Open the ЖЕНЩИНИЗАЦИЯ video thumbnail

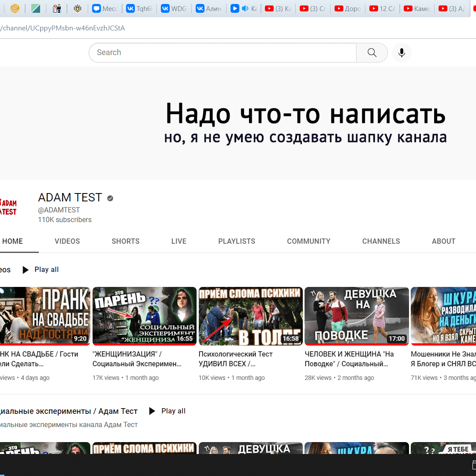pyautogui.click(x=145, y=316)
